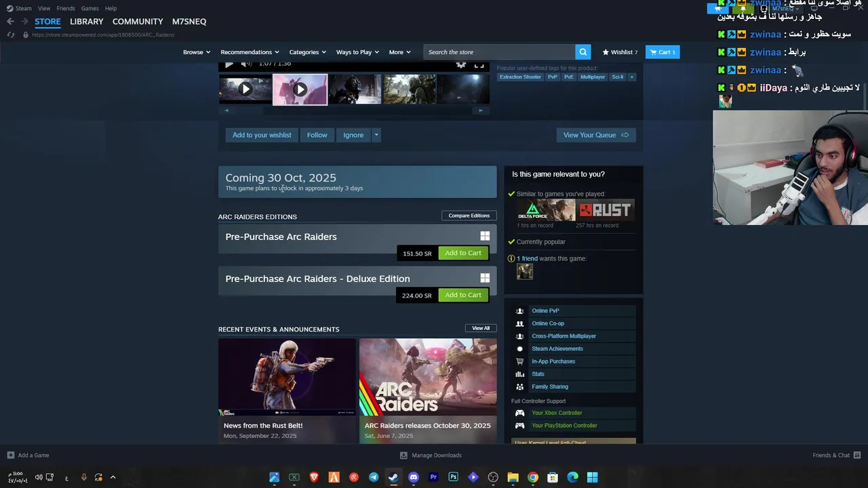Open Manage Downloads

pyautogui.click(x=431, y=455)
